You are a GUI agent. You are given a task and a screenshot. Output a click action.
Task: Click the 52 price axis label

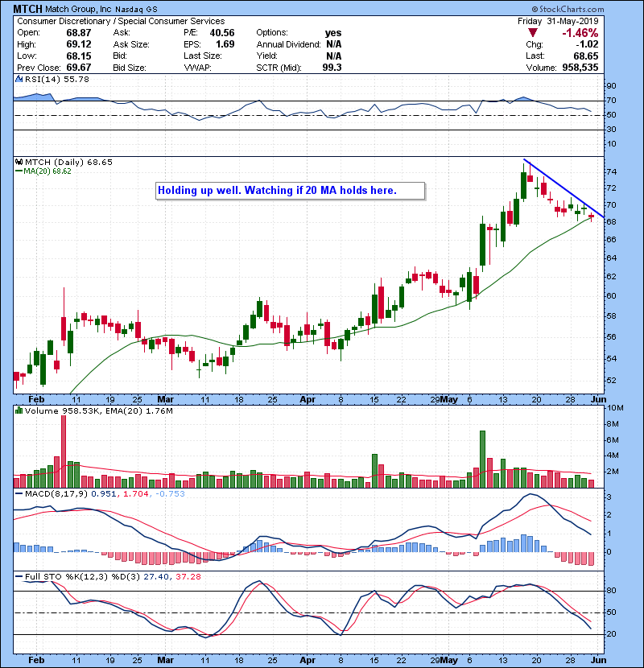pyautogui.click(x=611, y=380)
